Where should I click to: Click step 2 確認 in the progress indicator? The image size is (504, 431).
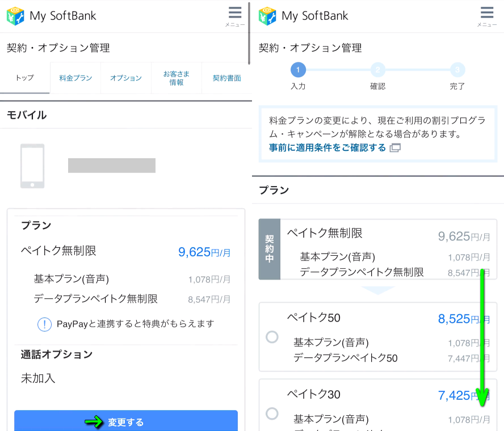coord(377,77)
